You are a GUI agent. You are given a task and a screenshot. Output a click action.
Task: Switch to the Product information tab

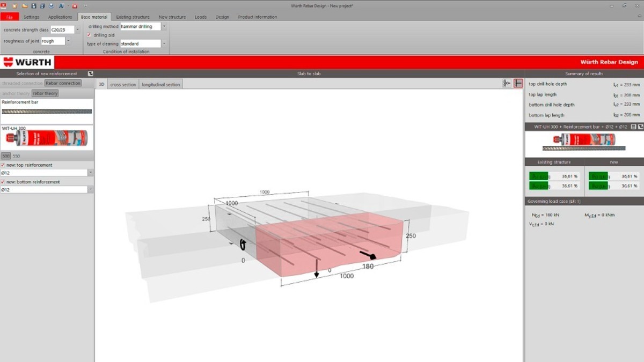pos(258,17)
